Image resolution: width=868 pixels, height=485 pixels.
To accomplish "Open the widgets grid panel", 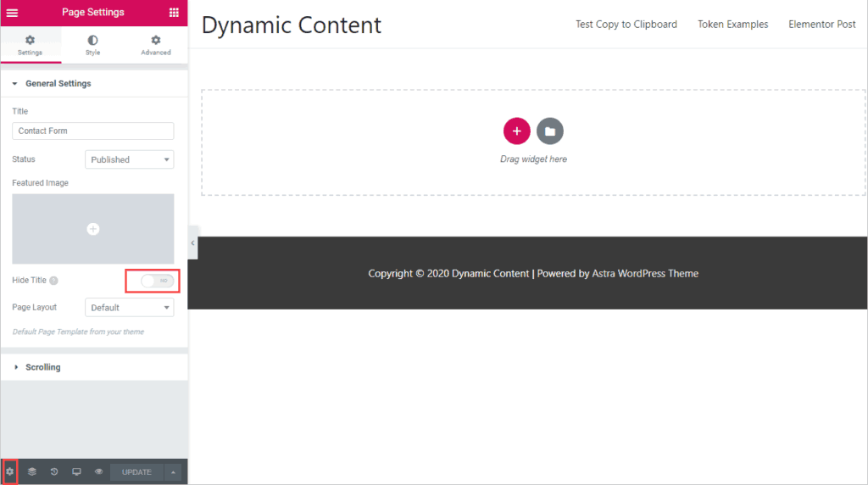I will click(x=174, y=13).
